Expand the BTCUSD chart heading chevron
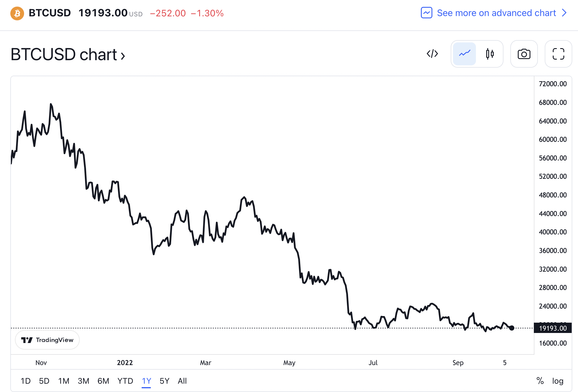The image size is (578, 392). 123,56
